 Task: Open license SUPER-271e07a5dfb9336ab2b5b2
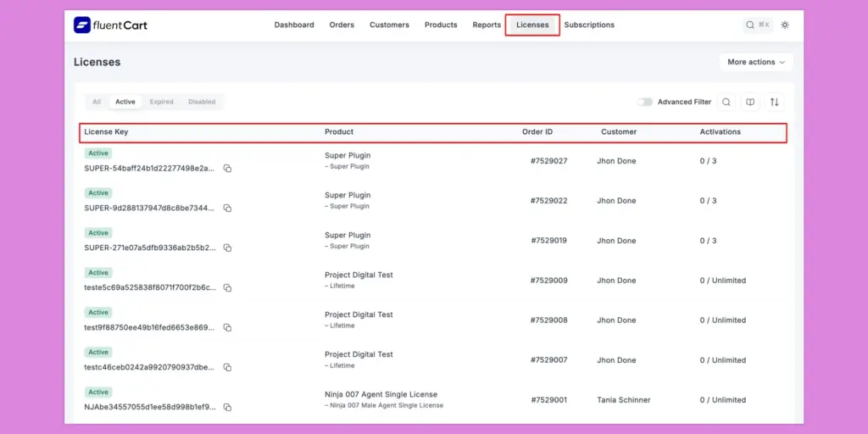pos(149,248)
